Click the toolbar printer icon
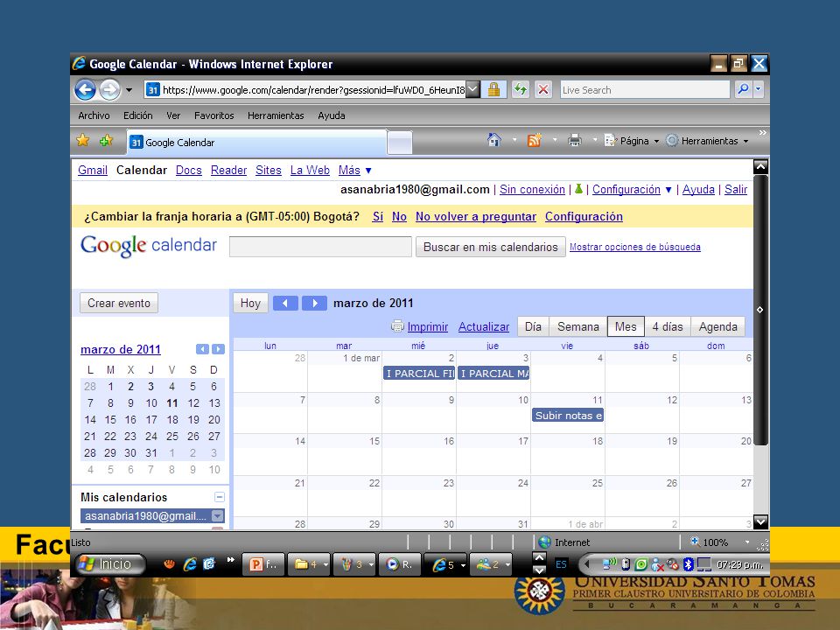Image resolution: width=840 pixels, height=630 pixels. (575, 140)
